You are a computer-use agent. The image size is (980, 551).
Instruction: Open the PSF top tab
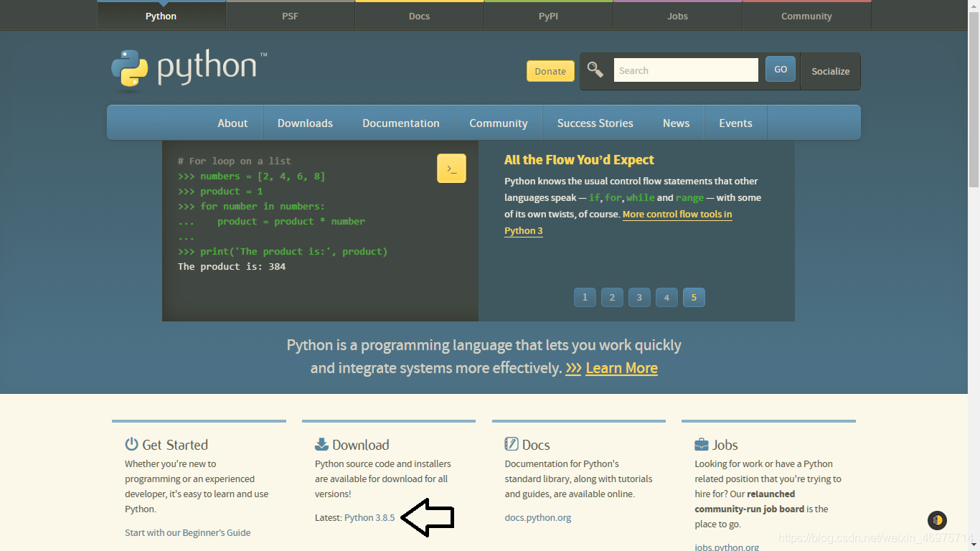[x=290, y=15]
